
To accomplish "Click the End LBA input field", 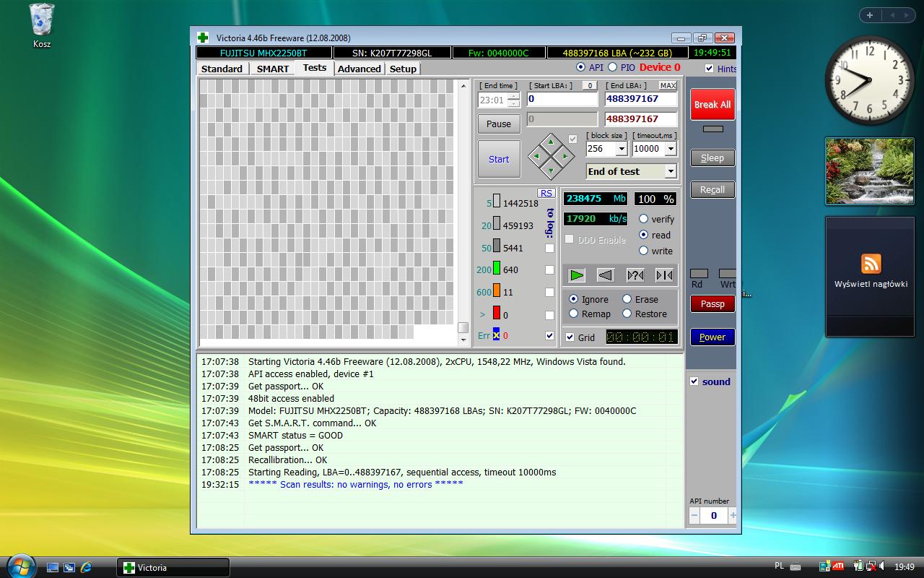I will click(x=641, y=99).
